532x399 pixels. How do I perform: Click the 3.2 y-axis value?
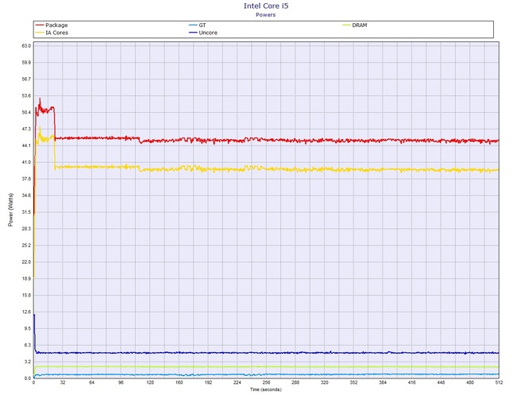pyautogui.click(x=28, y=362)
